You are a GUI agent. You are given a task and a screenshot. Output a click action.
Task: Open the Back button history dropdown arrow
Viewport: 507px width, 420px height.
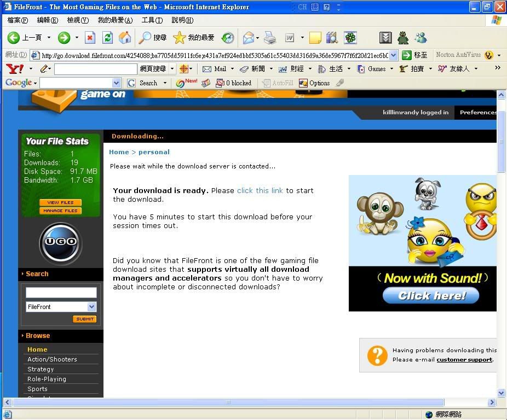point(49,38)
